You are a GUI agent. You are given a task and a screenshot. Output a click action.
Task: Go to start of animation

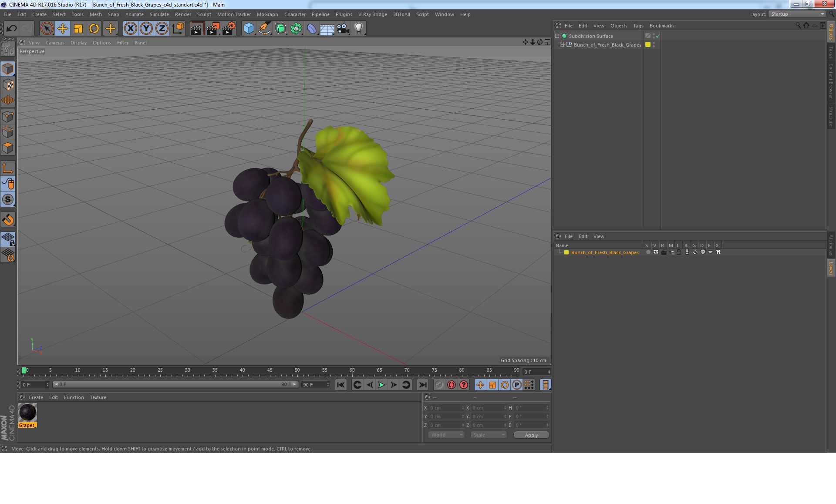click(x=341, y=385)
